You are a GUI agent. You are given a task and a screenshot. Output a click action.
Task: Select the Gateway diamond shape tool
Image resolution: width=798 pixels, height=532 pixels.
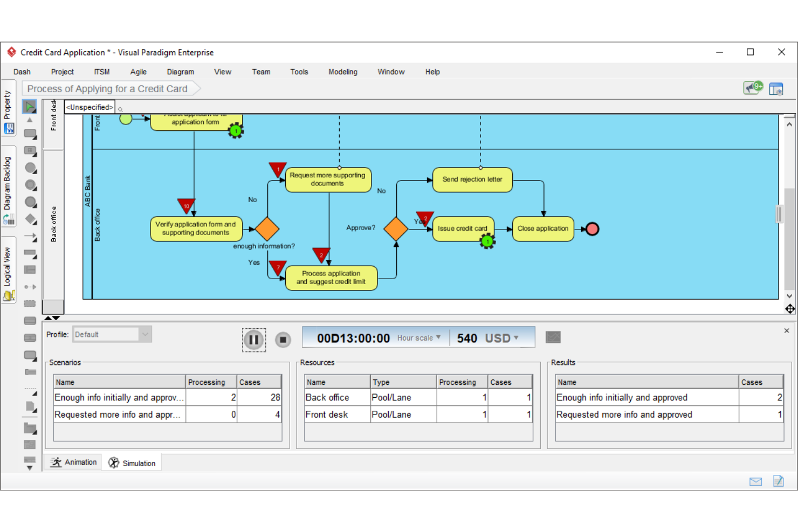coord(30,219)
